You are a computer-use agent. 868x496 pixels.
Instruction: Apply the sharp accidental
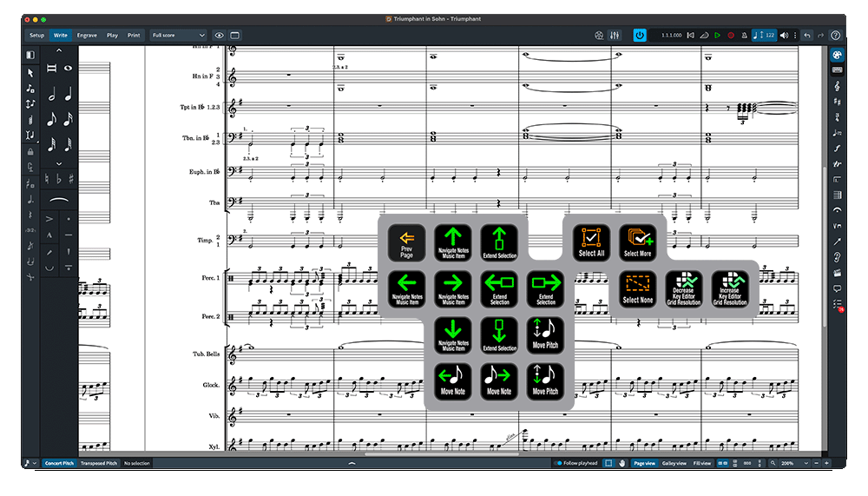71,179
